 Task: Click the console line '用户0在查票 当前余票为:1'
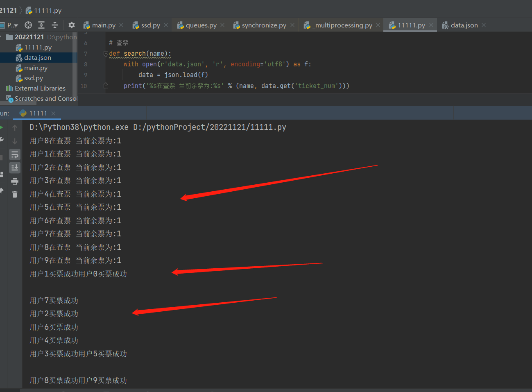[75, 141]
